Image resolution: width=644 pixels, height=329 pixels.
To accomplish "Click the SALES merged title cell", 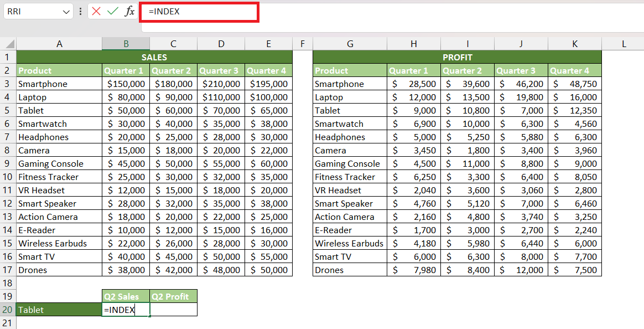I will [x=154, y=57].
